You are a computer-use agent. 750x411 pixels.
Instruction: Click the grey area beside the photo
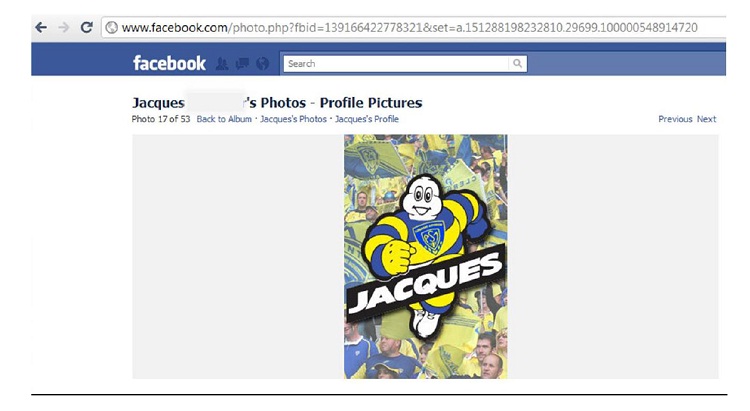point(238,256)
